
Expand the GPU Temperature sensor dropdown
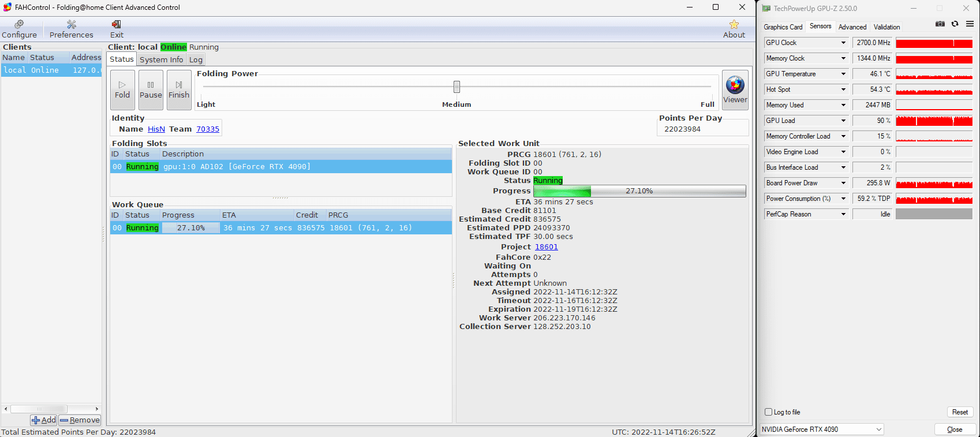pos(843,74)
